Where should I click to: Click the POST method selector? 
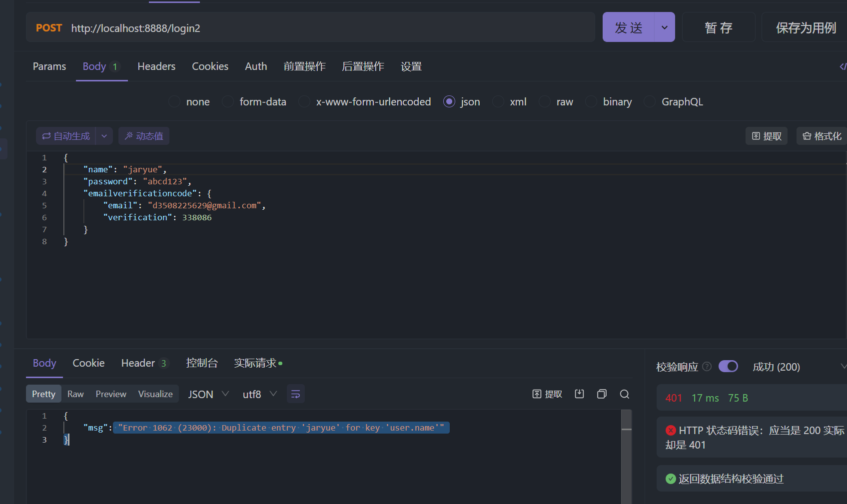(x=49, y=28)
